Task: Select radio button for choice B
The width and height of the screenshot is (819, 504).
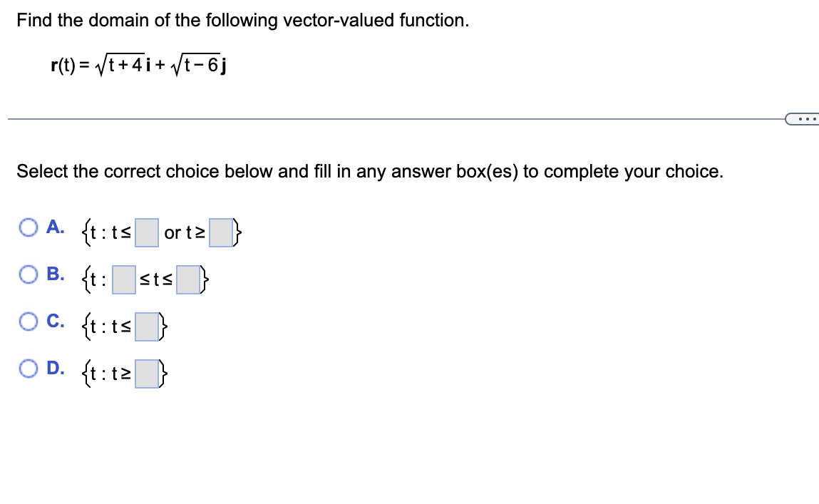Action: [29, 273]
